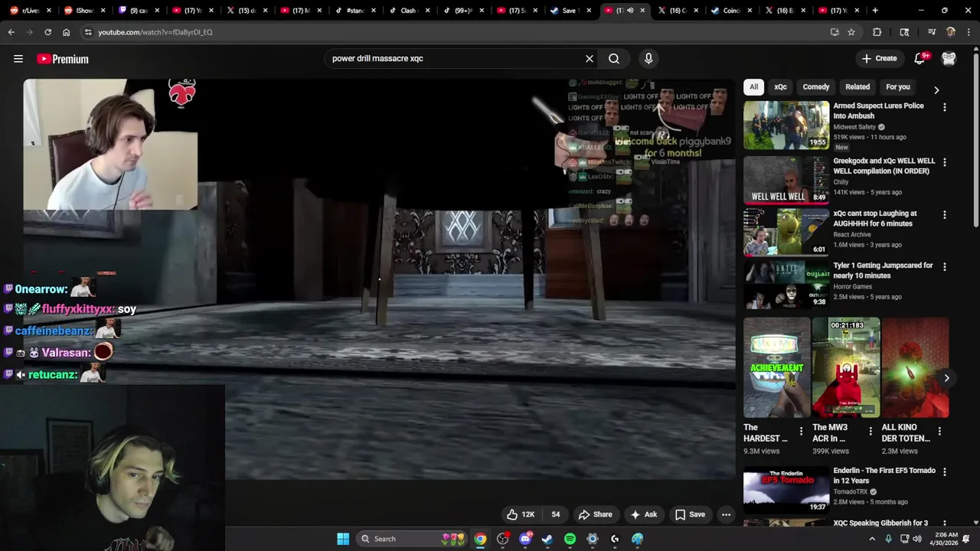Screen dimensions: 980x551
Task: Open YouTube account avatar menu
Action: pos(949,58)
